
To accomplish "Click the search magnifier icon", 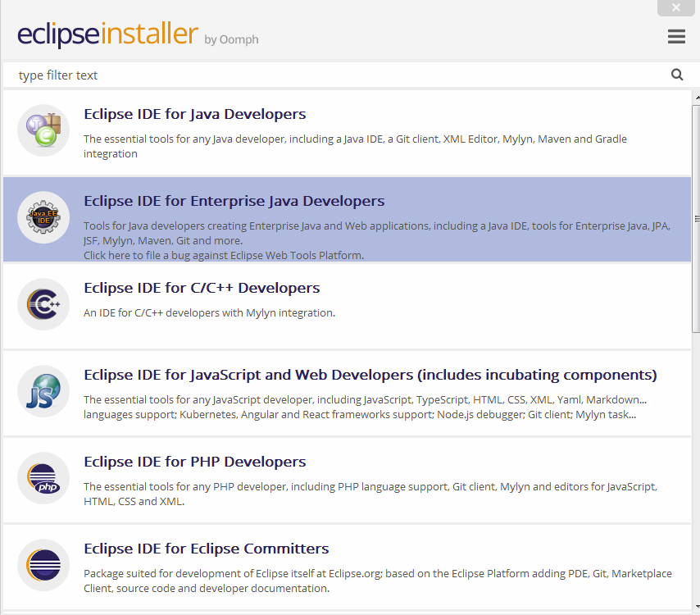I will point(677,75).
